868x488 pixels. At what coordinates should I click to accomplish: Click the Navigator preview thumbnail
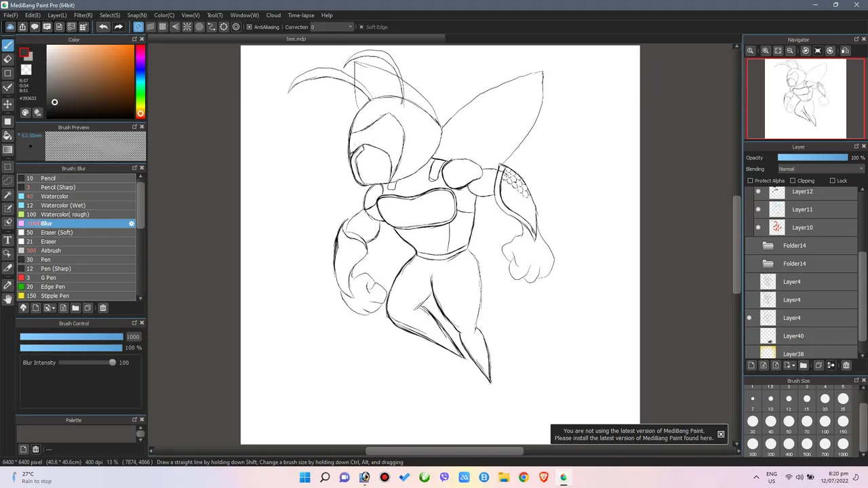point(805,98)
